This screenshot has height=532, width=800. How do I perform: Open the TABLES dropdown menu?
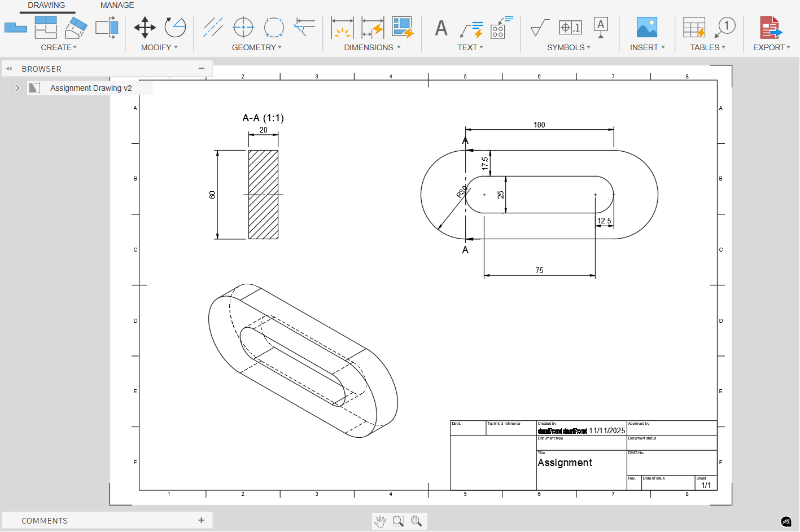tap(708, 47)
